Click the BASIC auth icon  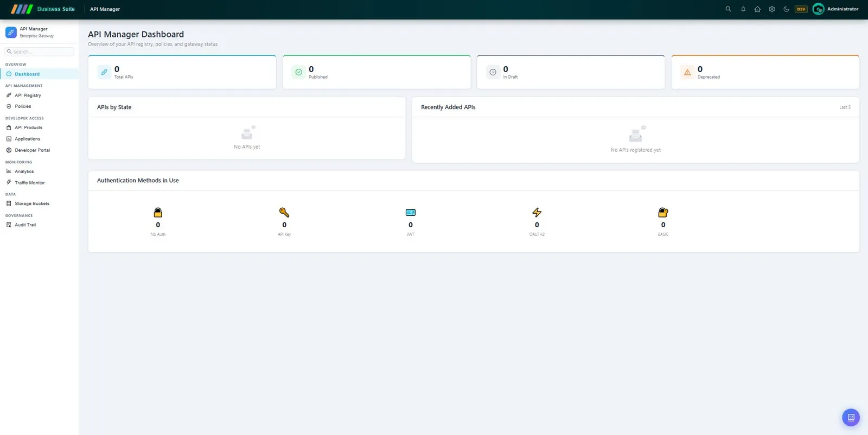pos(663,212)
